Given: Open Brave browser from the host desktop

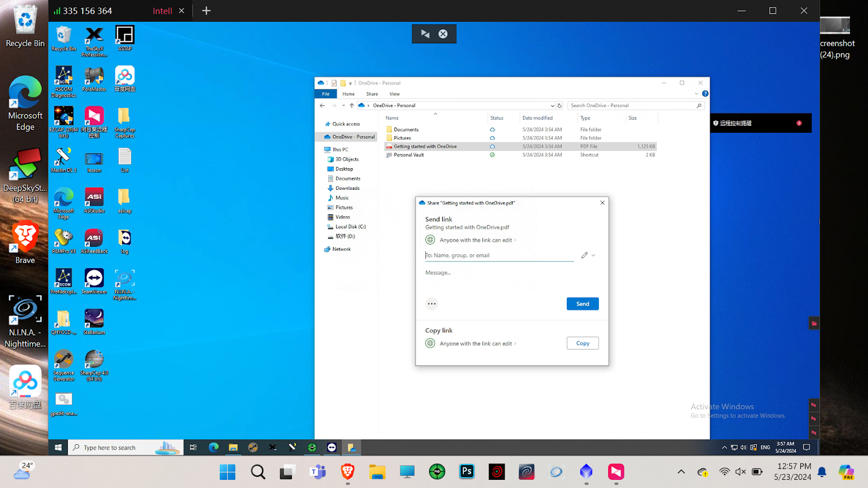Looking at the screenshot, I should coord(25,242).
